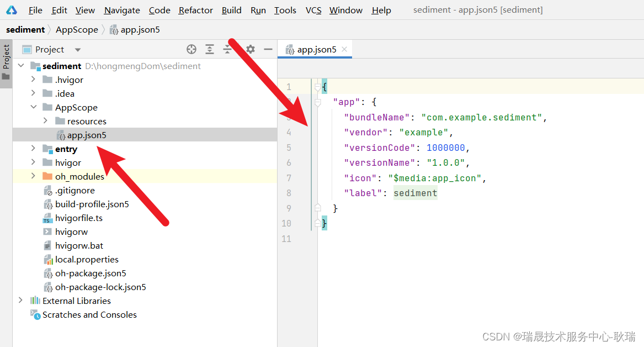Open the Refactor menu
The width and height of the screenshot is (644, 347).
click(x=195, y=10)
